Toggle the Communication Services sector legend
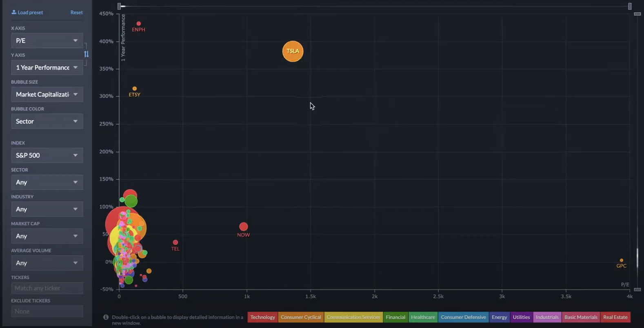Screen dimensions: 644x328 [x=353, y=317]
